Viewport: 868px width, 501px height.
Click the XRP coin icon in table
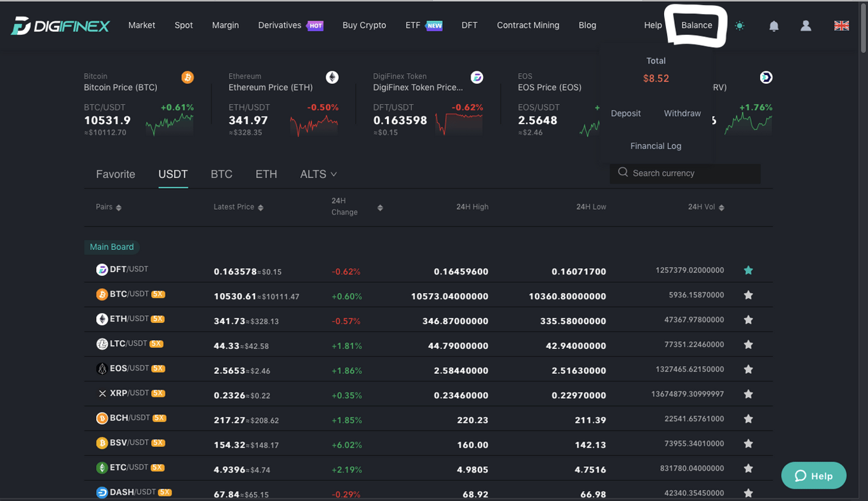(x=102, y=394)
